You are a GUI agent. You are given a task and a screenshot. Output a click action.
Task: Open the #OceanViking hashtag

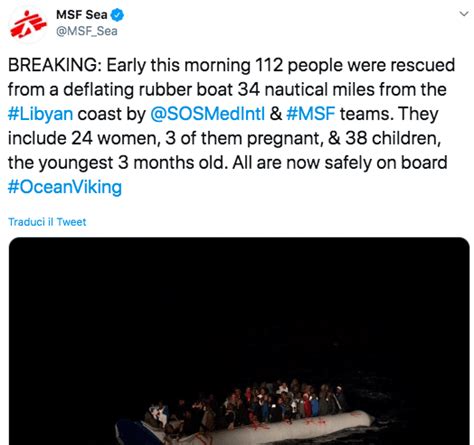65,187
